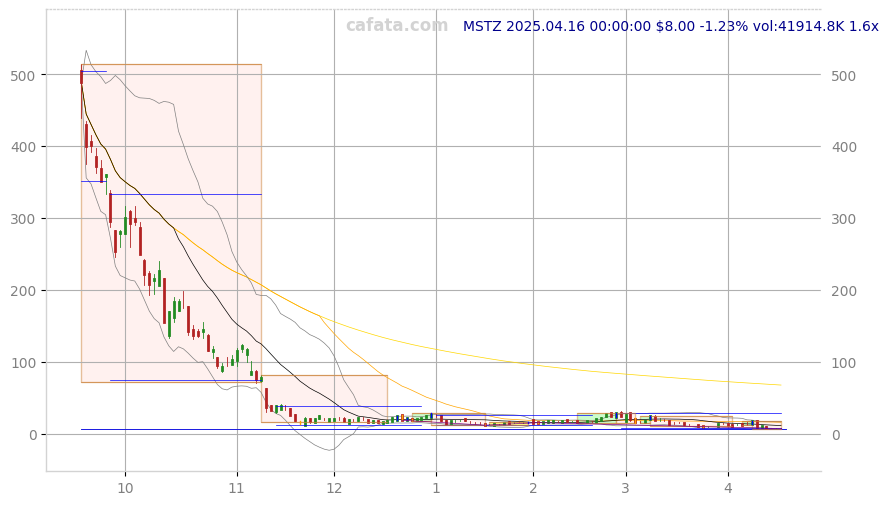This screenshot has width=889, height=505.
Task: Click the vol:41914.8K volume readout
Action: pos(798,26)
